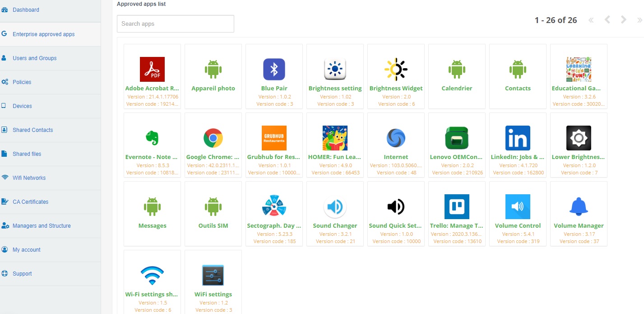The image size is (644, 314).
Task: Select the Brightness setting app icon
Action: click(335, 69)
